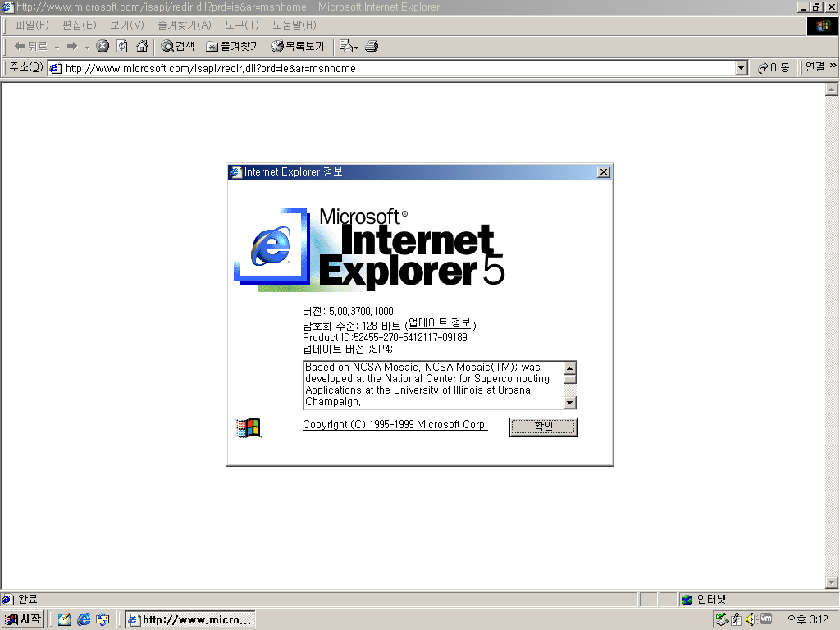Viewport: 840px width, 630px height.
Task: Click the 버전: 5.00.3700.1000 text
Action: 348,311
